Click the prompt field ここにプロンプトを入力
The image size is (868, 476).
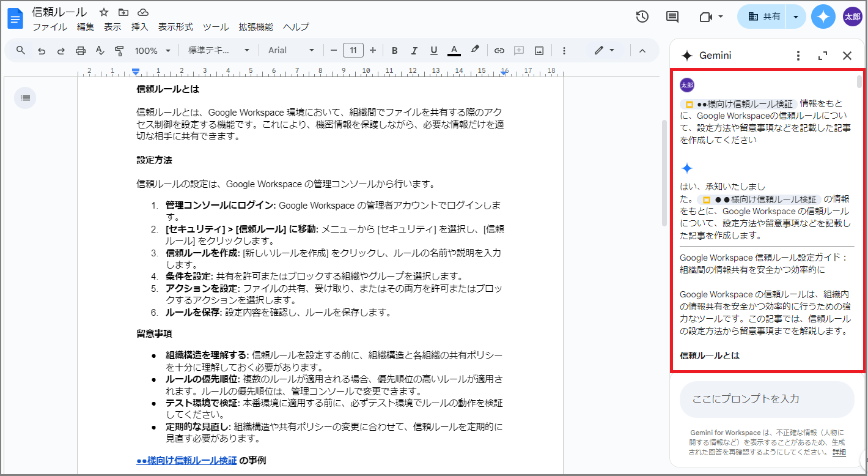767,399
